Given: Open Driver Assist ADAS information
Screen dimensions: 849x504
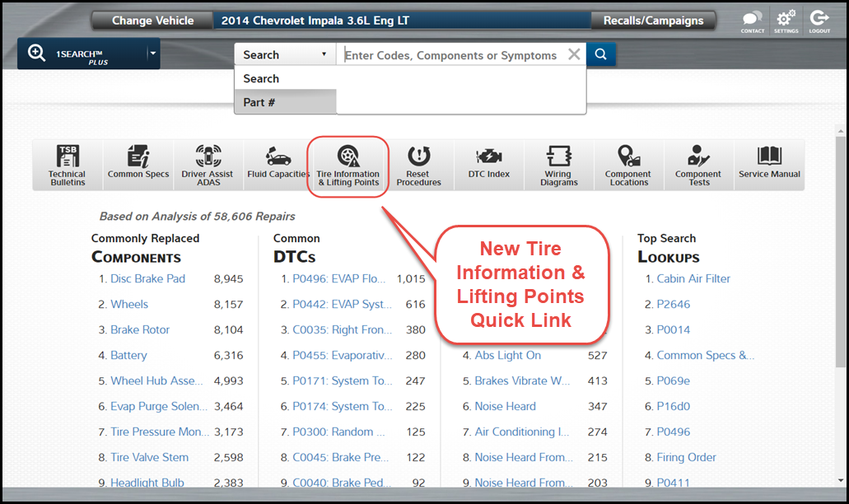Looking at the screenshot, I should pyautogui.click(x=208, y=165).
